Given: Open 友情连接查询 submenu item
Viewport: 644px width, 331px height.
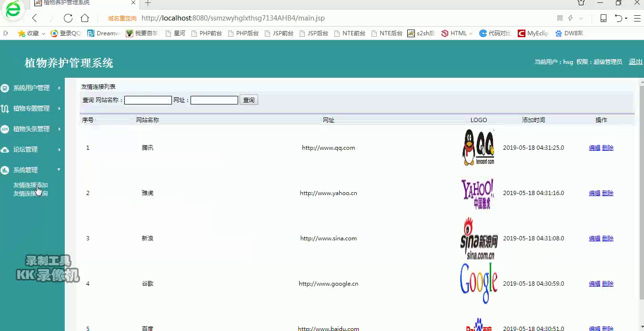Looking at the screenshot, I should 30,194.
